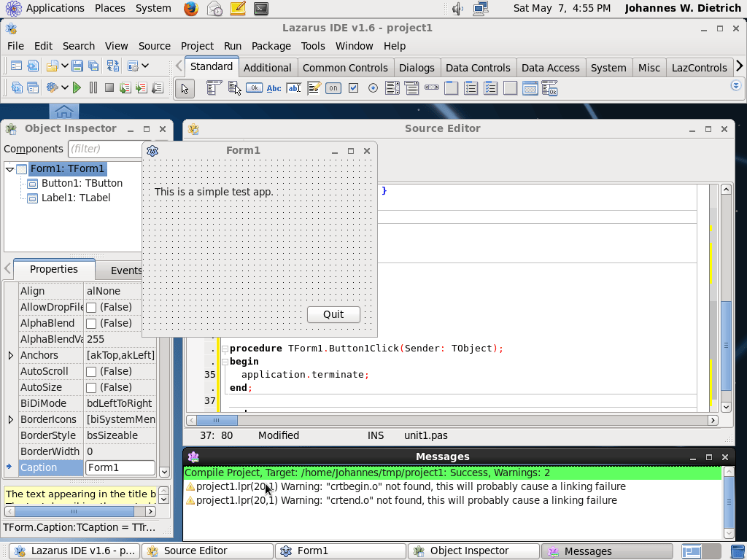Click the View Units icon
This screenshot has width=747, height=560.
18,87
